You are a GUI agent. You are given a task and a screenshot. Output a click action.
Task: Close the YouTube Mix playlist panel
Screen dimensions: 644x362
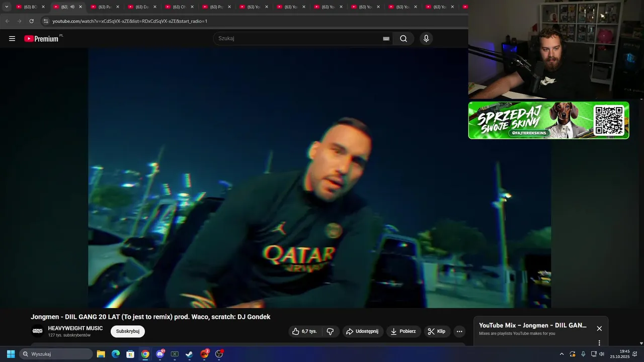[x=599, y=328]
